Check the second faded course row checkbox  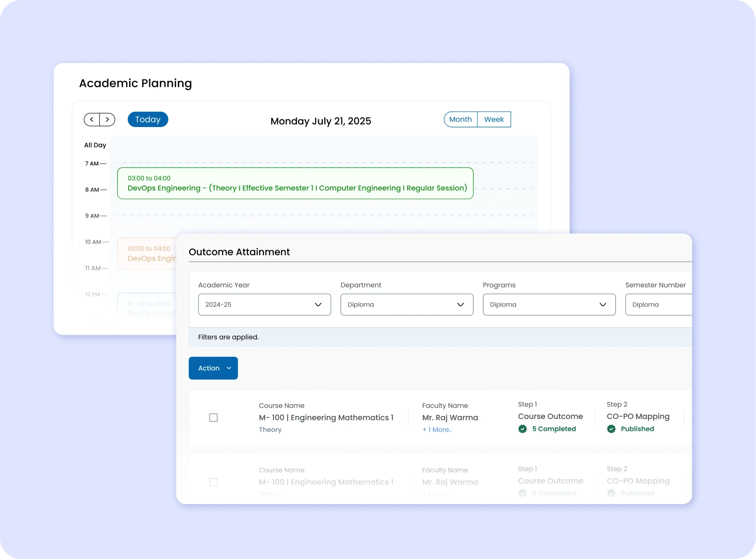[213, 482]
